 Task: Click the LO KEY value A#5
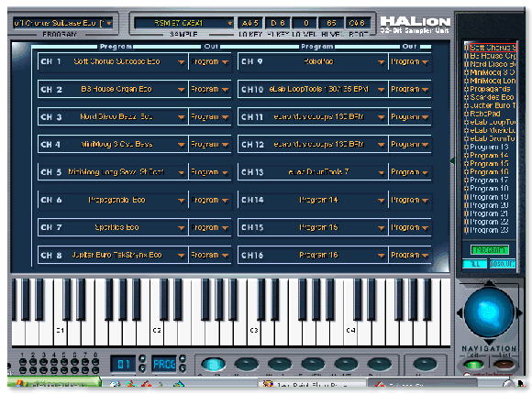pyautogui.click(x=250, y=23)
